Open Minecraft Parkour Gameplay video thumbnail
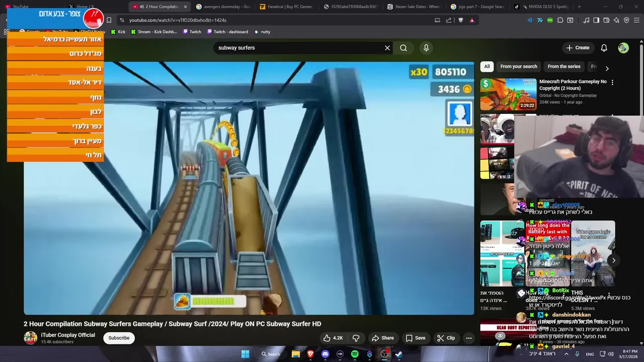 [508, 94]
